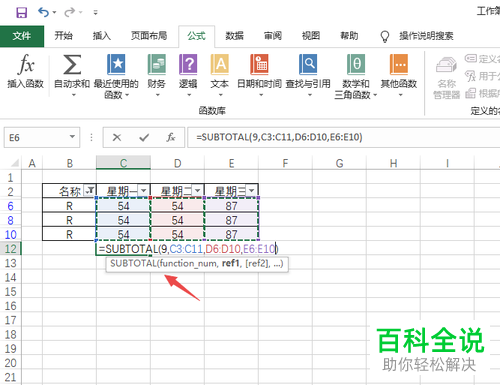Switch to the 视图 ribbon tab
This screenshot has width=500, height=385.
coord(311,36)
